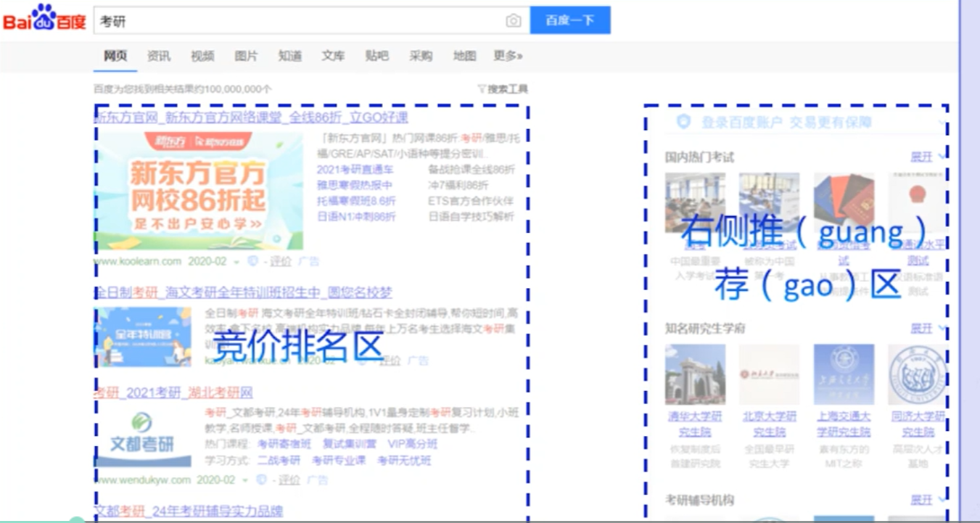Go to the 图片 tab
Viewport: 980px width, 523px height.
pyautogui.click(x=246, y=56)
